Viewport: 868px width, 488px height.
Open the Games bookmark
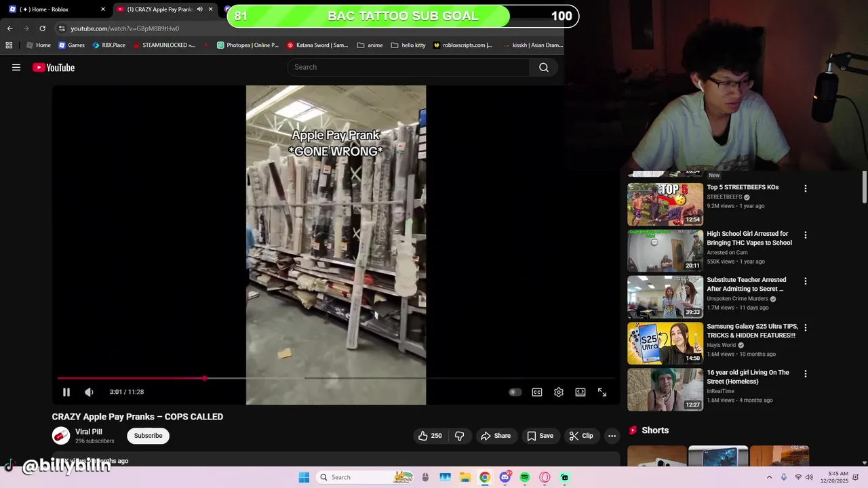coord(71,45)
